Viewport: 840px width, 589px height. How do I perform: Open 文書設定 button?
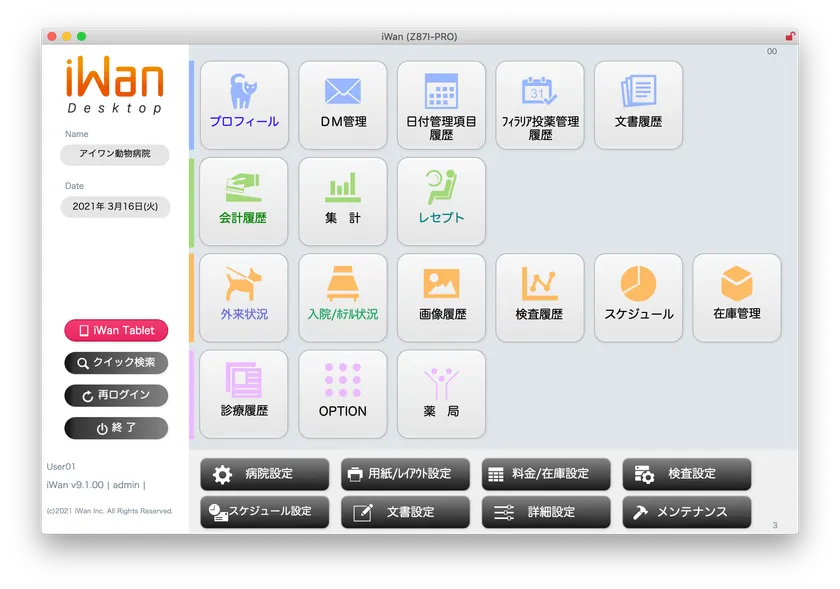[406, 512]
